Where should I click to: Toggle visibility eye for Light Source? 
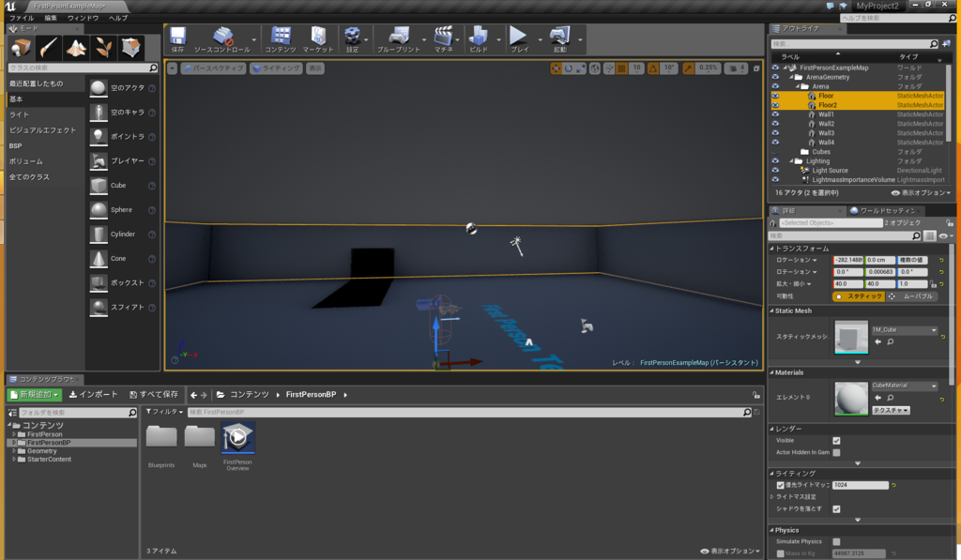pos(775,171)
